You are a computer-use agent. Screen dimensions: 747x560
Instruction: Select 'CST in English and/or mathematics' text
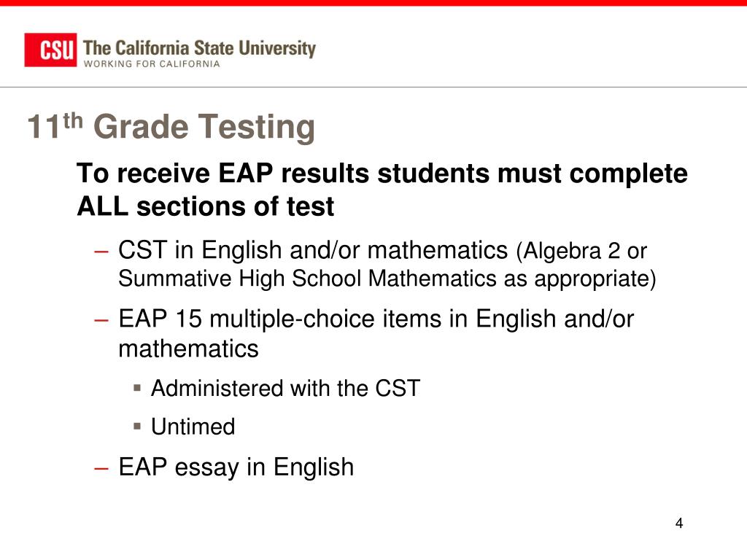click(313, 250)
